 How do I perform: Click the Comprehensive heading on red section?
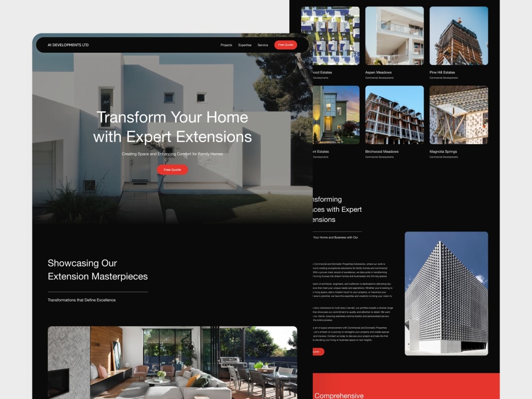click(339, 396)
